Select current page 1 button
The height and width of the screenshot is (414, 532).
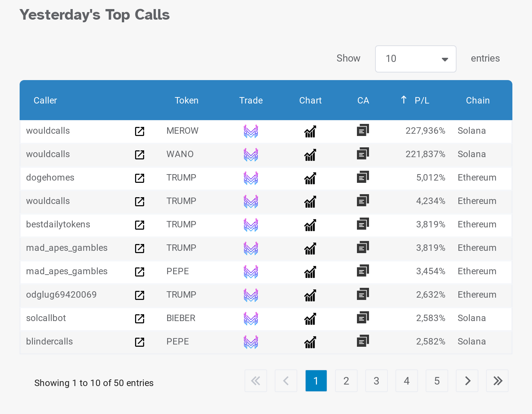click(x=316, y=381)
